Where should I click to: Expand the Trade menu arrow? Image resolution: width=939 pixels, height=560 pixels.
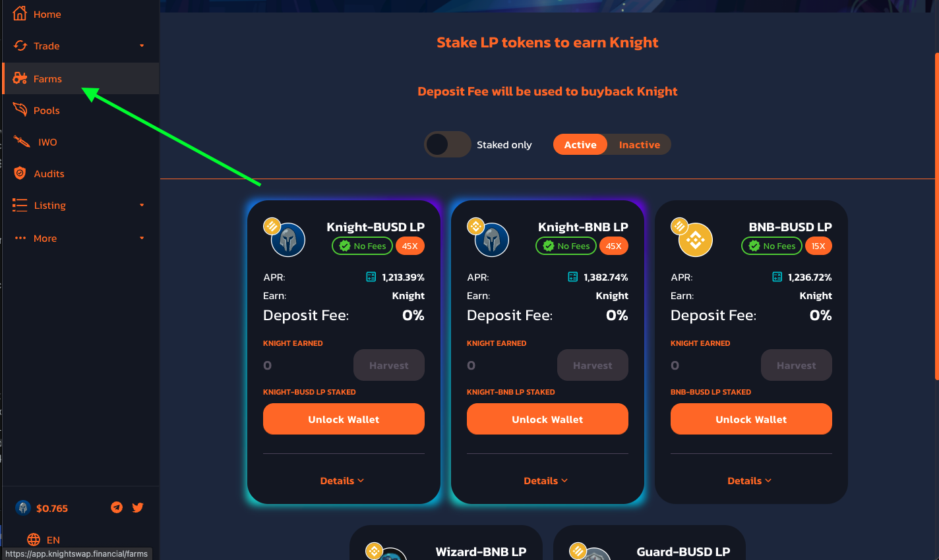point(142,45)
